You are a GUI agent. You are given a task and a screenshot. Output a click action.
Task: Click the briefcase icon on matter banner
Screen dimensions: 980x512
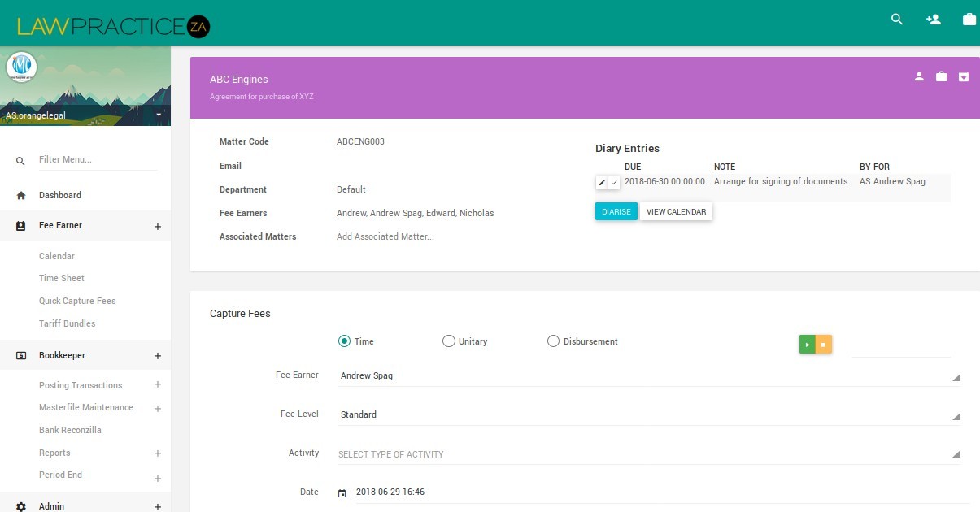pos(941,76)
